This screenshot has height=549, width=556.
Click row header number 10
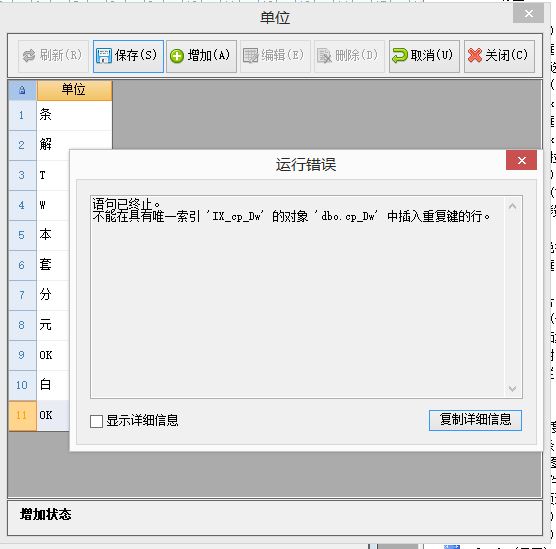22,385
